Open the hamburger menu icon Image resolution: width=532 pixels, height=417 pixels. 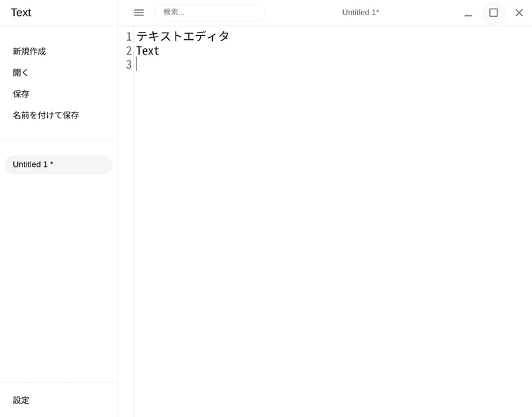(138, 12)
